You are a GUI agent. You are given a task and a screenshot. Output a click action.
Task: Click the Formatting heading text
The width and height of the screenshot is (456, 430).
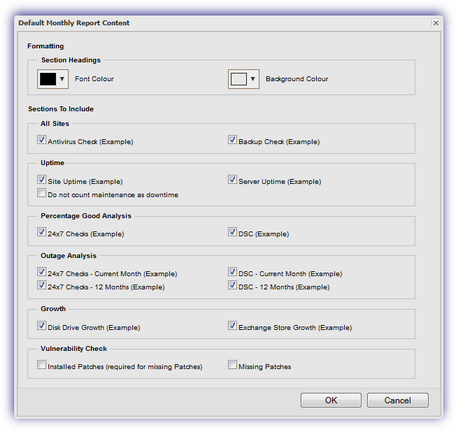click(45, 46)
